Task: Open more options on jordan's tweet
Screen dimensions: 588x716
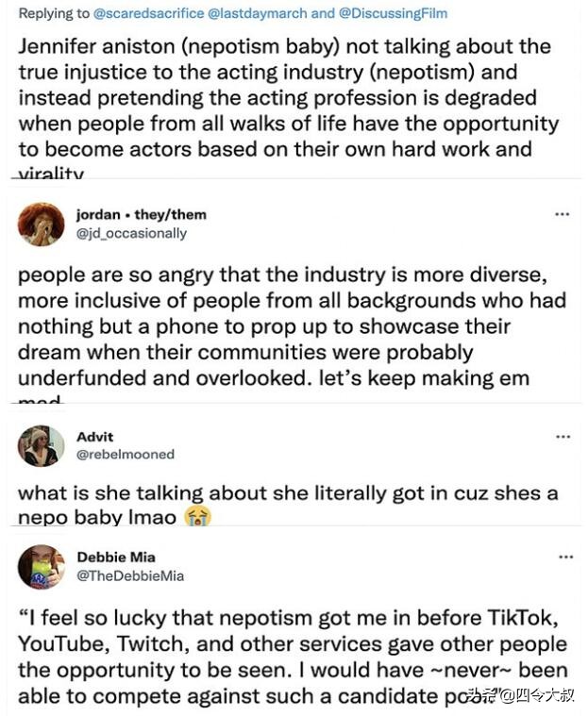Action: point(562,214)
